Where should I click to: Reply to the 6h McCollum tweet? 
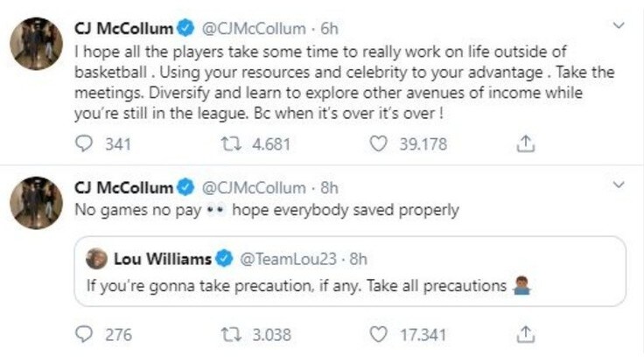point(84,144)
